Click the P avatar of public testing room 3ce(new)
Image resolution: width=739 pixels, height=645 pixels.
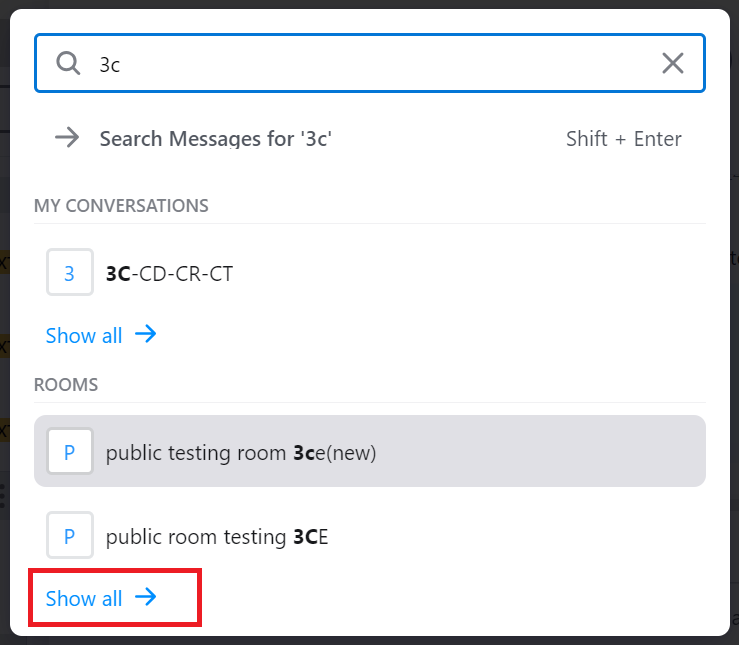70,451
